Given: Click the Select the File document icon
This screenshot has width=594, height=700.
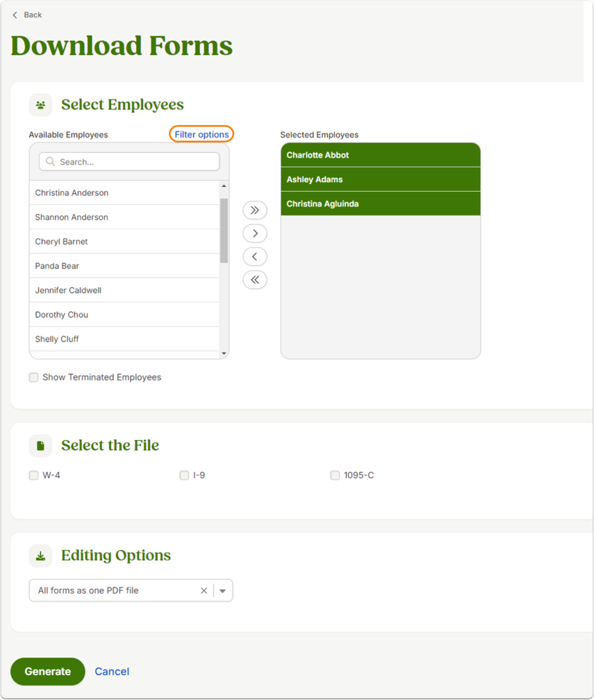Looking at the screenshot, I should [40, 446].
